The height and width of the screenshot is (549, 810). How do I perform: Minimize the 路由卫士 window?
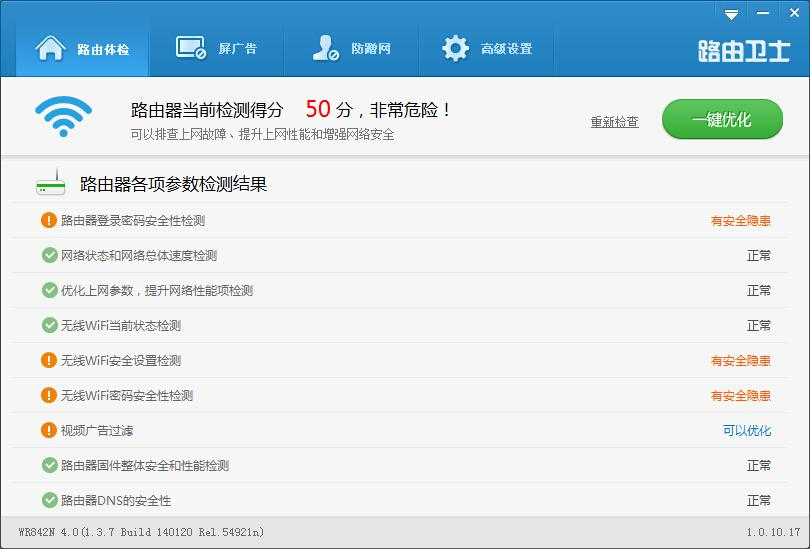pyautogui.click(x=762, y=13)
